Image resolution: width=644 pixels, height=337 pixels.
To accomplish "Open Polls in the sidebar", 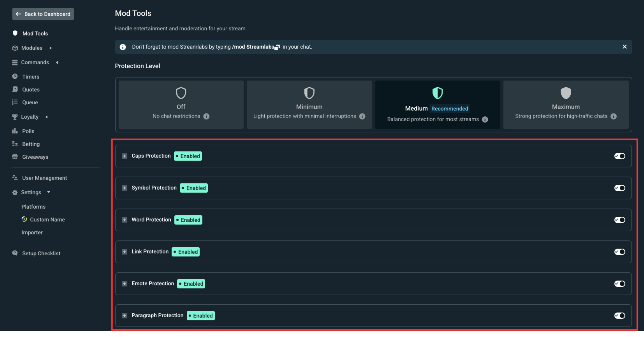I will coord(28,131).
